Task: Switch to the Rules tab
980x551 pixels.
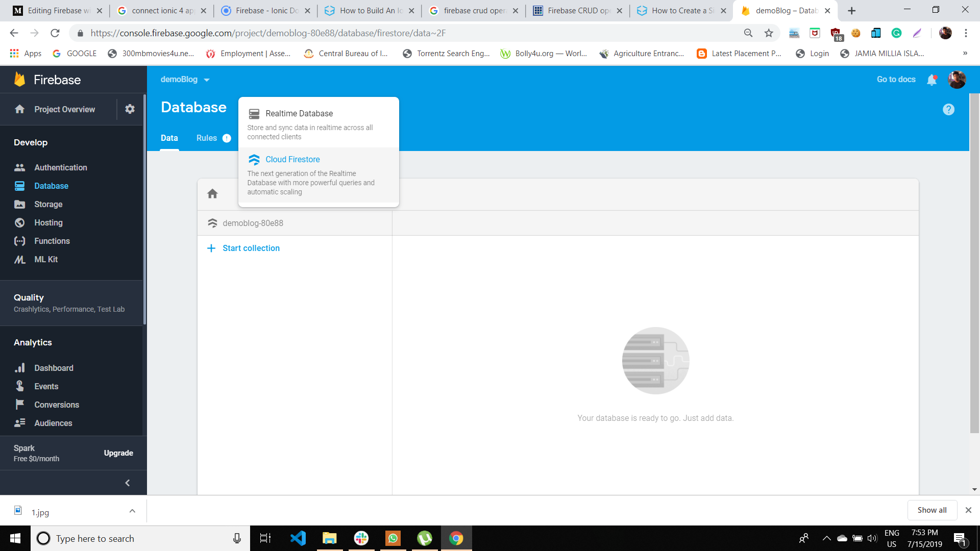Action: coord(206,138)
